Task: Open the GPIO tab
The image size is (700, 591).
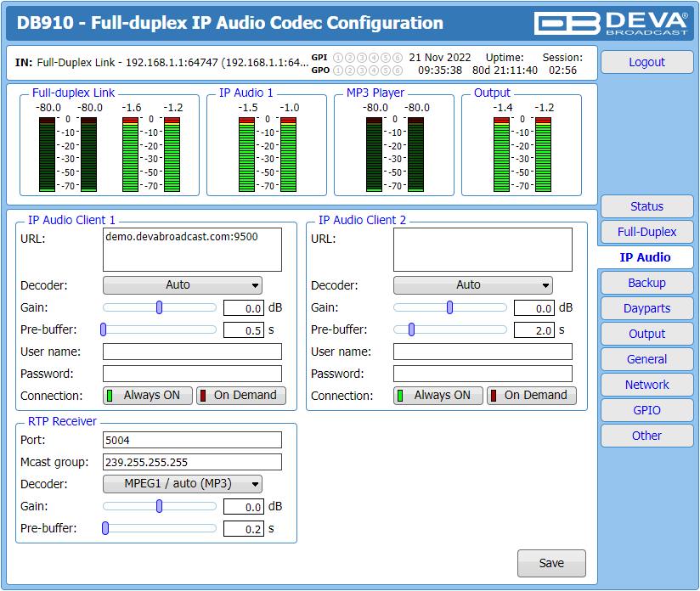Action: [x=646, y=410]
